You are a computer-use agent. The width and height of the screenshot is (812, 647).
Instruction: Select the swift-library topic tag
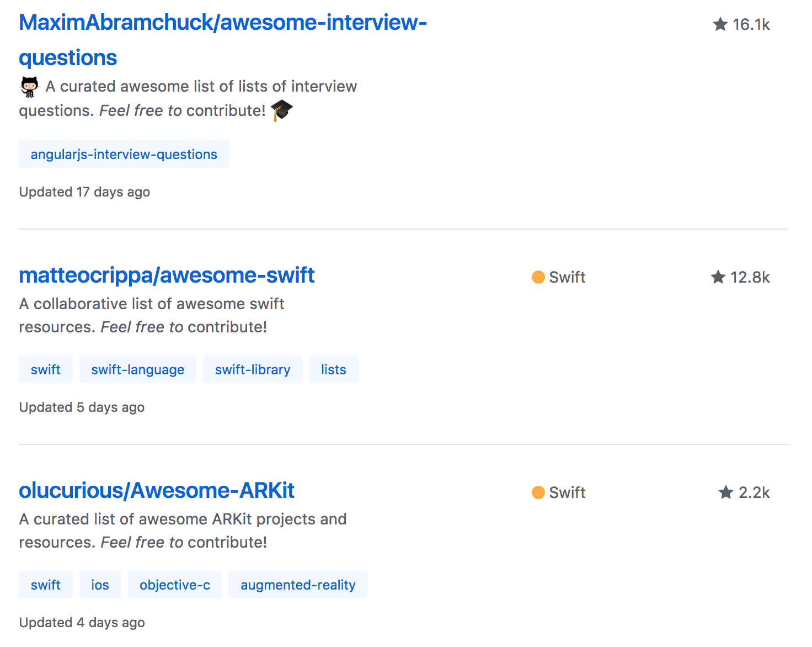(x=252, y=370)
